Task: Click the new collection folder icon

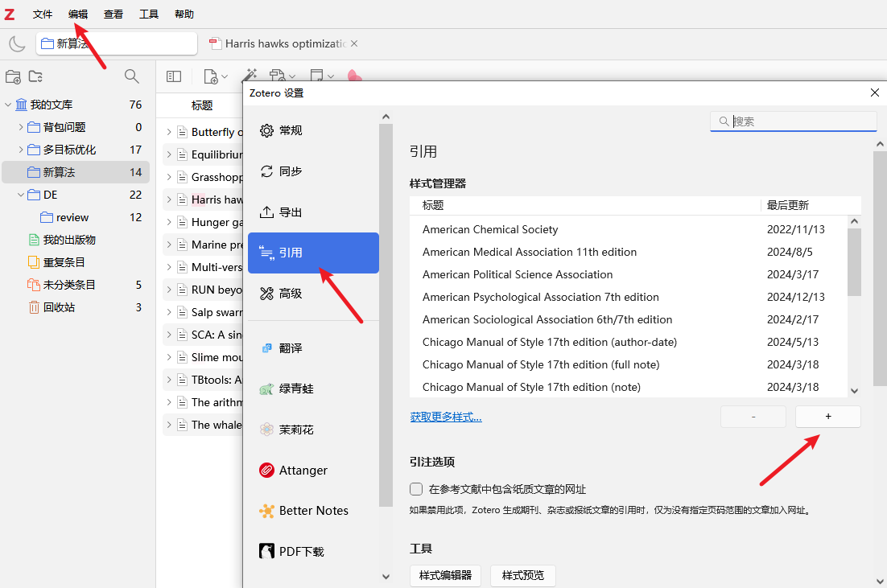Action: [x=13, y=76]
